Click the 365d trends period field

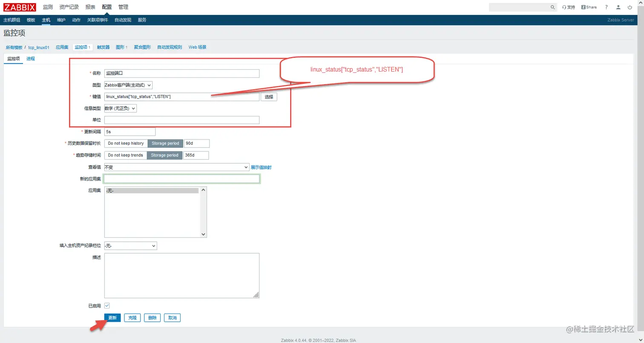pos(196,155)
